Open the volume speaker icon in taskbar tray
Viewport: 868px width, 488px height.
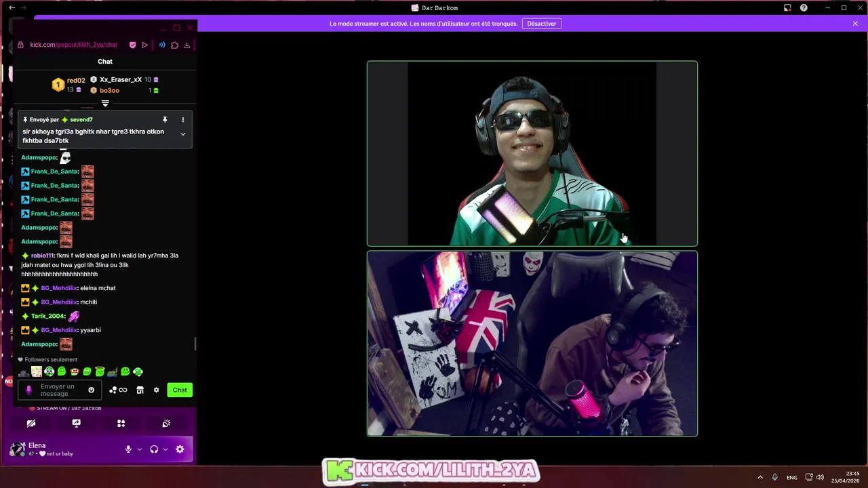pos(820,477)
